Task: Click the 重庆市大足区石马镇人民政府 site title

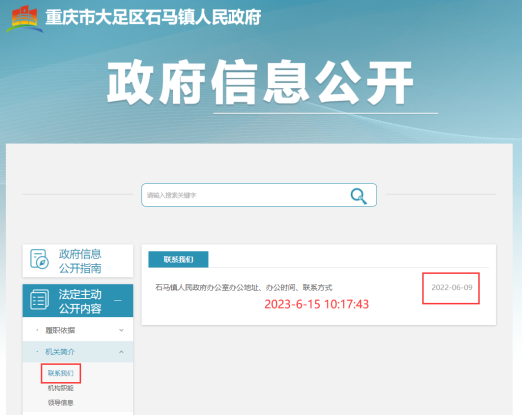Action: coord(153,17)
